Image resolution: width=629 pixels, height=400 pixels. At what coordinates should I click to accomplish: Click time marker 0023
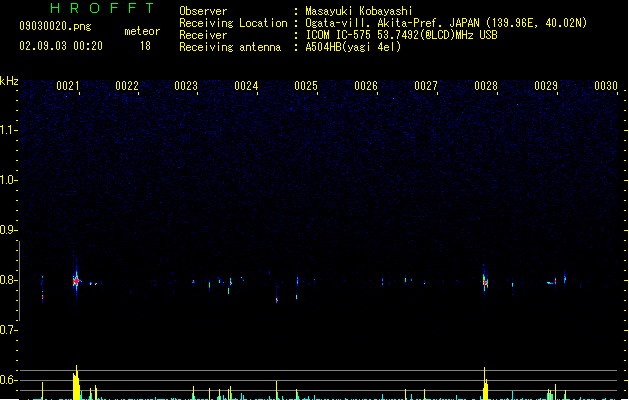pos(186,86)
